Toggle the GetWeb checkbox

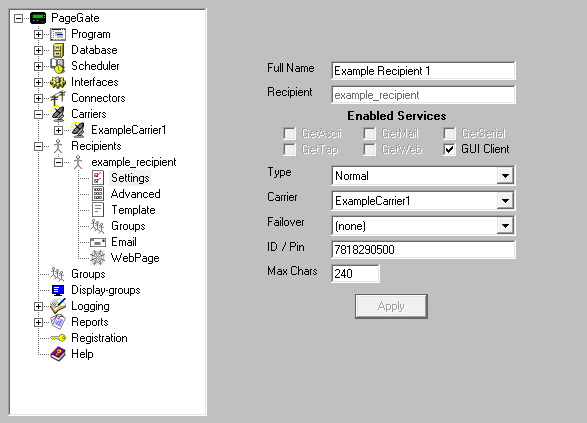click(369, 149)
